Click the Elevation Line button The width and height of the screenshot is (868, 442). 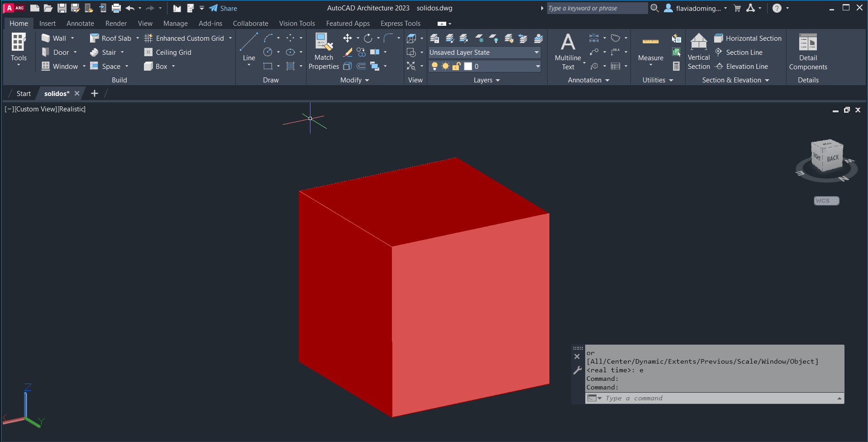[x=741, y=67]
